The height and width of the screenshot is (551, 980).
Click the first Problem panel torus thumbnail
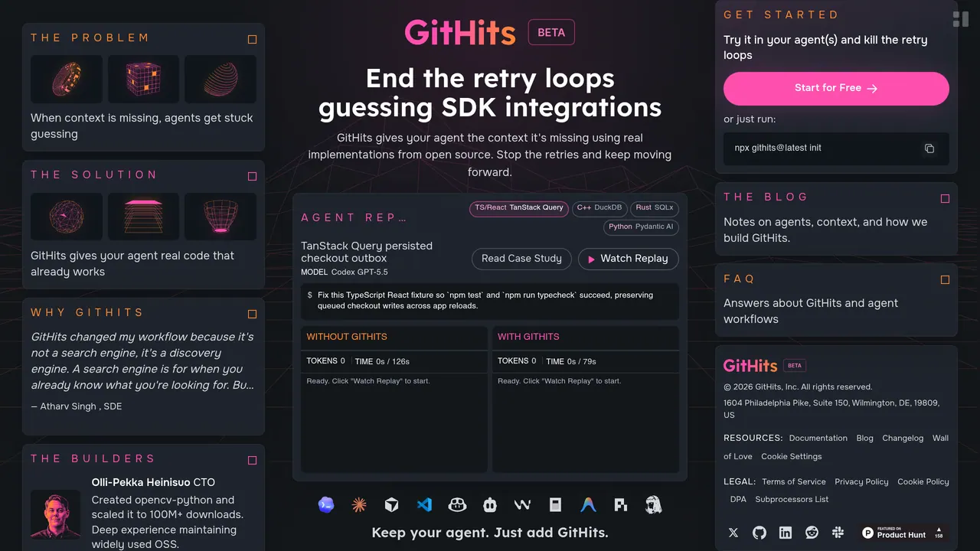(x=67, y=79)
